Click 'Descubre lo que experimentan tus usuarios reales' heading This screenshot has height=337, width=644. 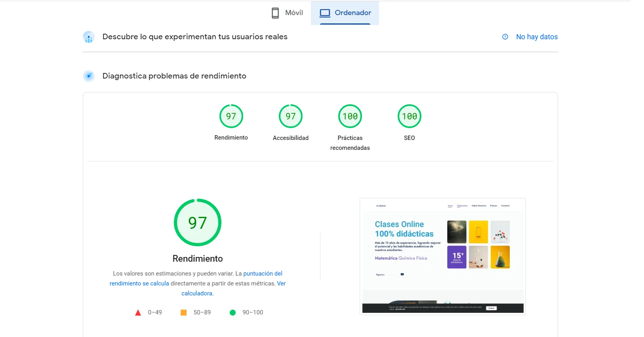point(195,36)
